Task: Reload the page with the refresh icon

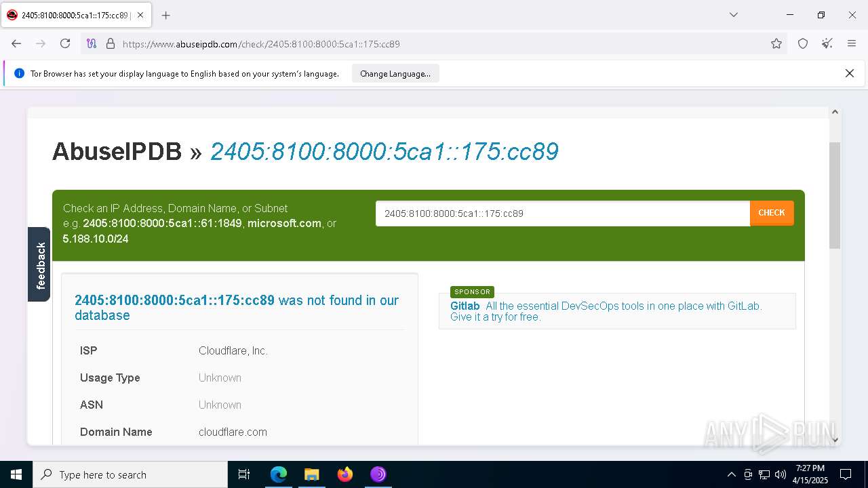Action: point(65,43)
